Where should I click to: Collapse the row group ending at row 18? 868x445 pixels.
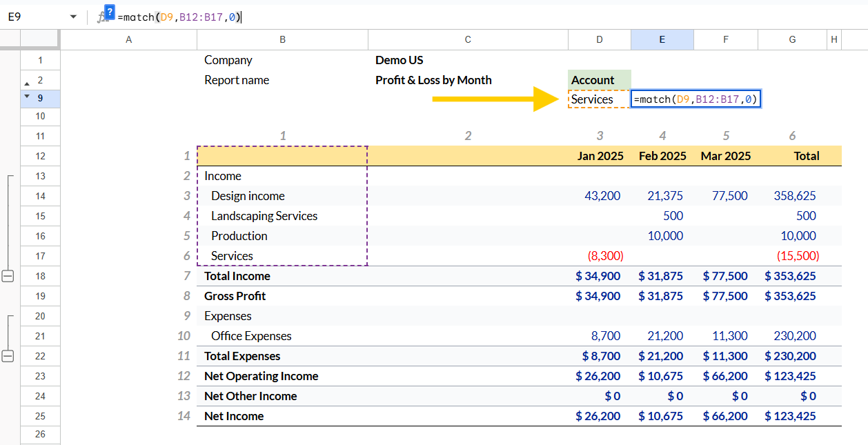pos(8,276)
